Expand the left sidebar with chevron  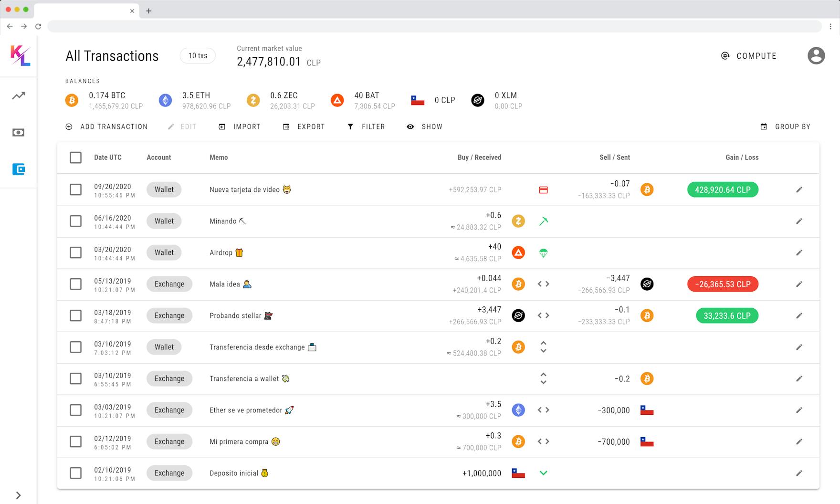(19, 495)
